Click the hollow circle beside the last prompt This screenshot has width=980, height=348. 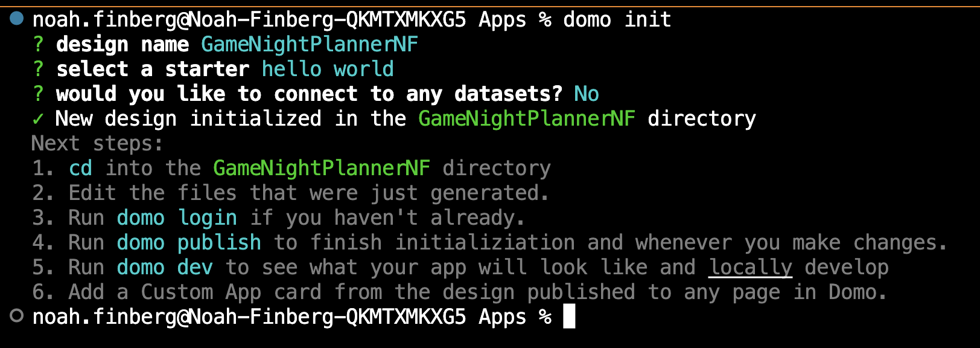tap(17, 315)
